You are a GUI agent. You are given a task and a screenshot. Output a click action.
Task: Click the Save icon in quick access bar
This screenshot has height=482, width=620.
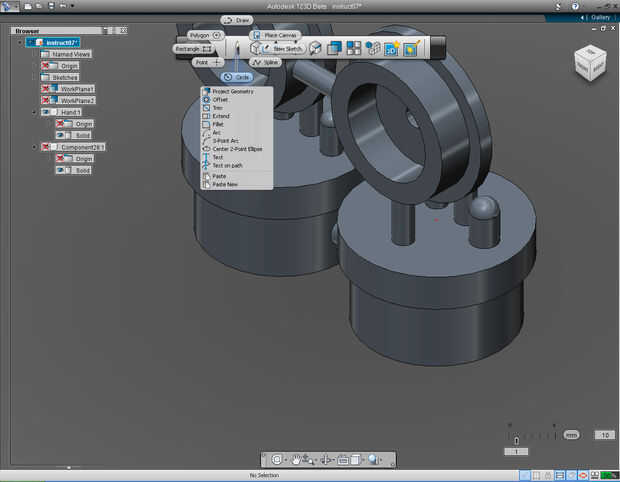[x=51, y=6]
